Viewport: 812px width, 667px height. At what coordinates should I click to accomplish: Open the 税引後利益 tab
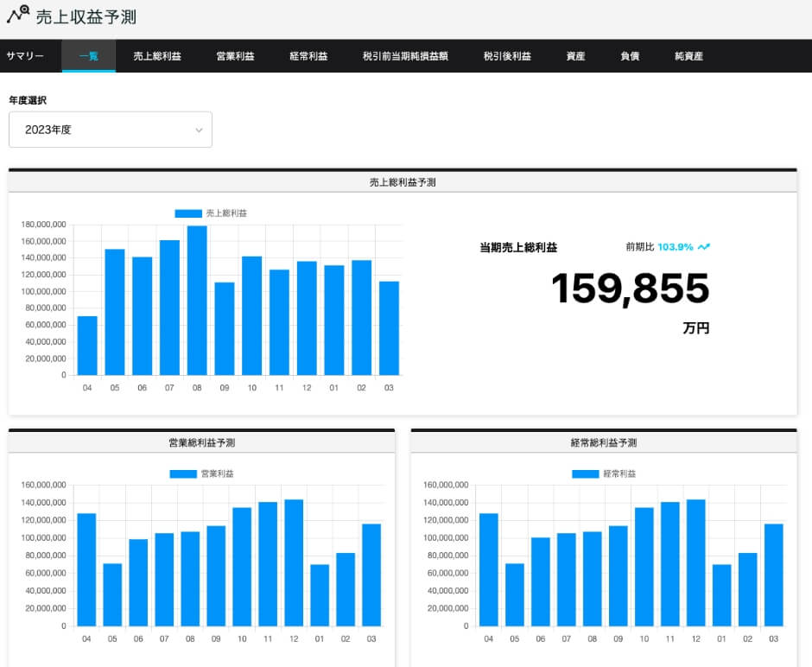pos(508,55)
